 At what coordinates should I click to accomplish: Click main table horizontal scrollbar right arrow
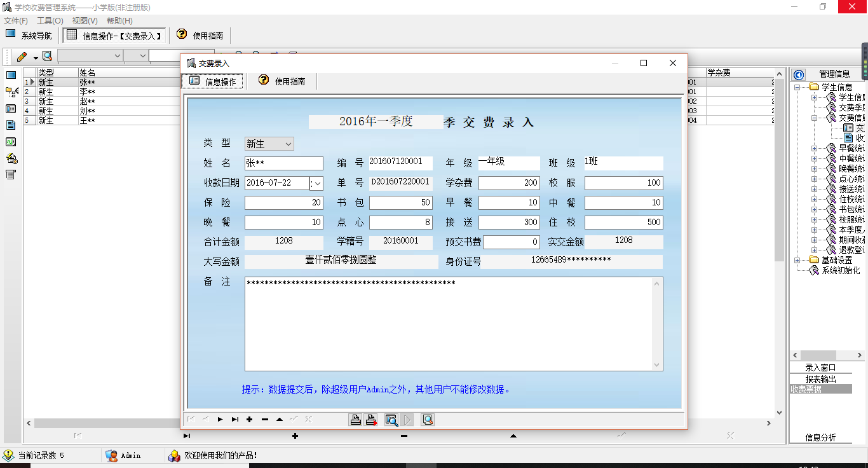[x=769, y=423]
